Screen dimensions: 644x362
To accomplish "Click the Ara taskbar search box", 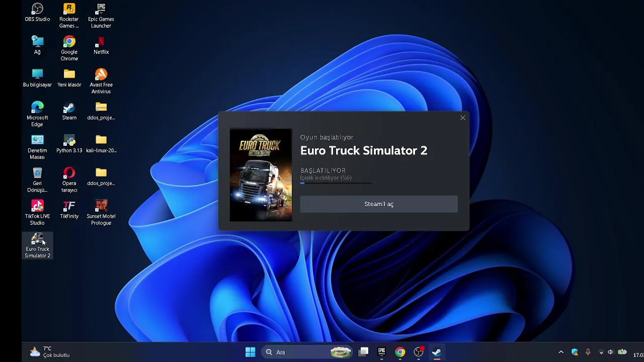I will pos(308,352).
